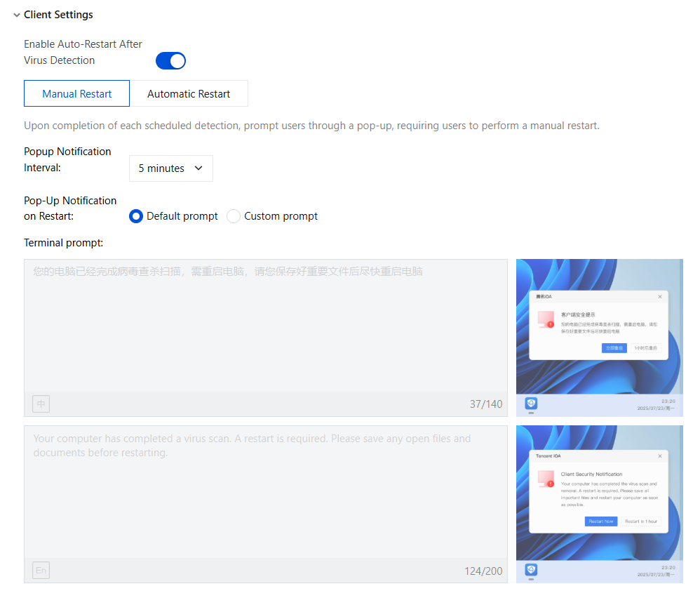Viewport: 700px width, 605px height.
Task: Open the 5 minutes interval dropdown
Action: (x=171, y=168)
